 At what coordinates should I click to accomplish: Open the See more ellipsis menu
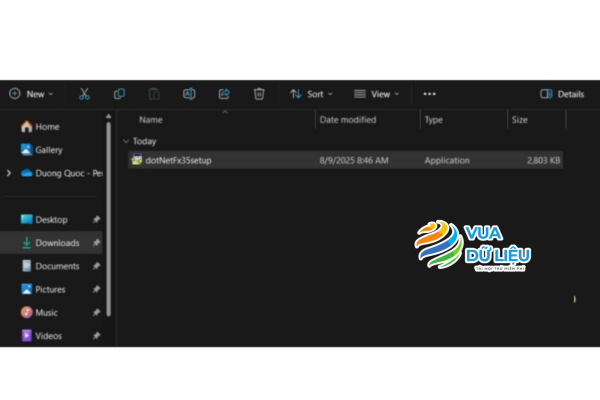[429, 94]
